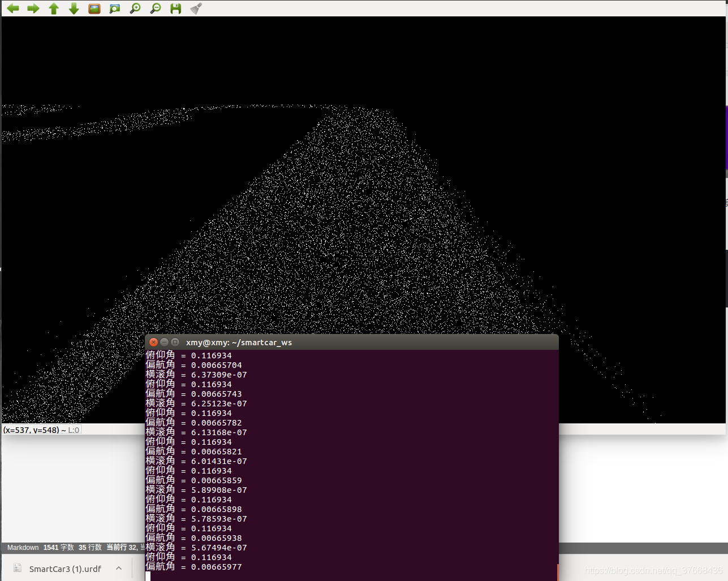Save the current image
The height and width of the screenshot is (581, 728).
coord(176,8)
